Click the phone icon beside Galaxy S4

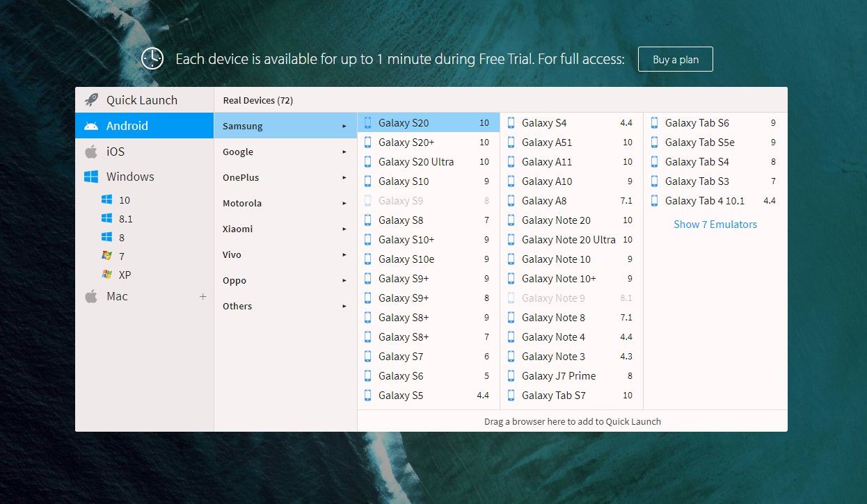pos(511,123)
